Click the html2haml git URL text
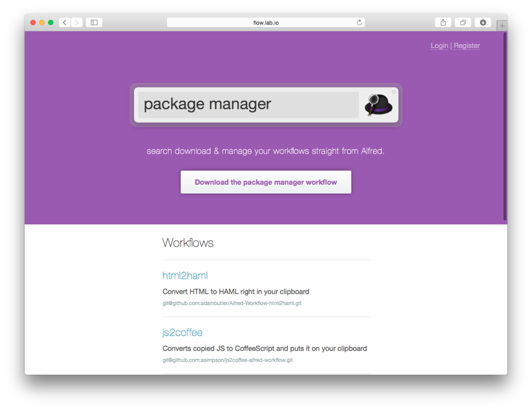This screenshot has height=410, width=532. tap(232, 303)
